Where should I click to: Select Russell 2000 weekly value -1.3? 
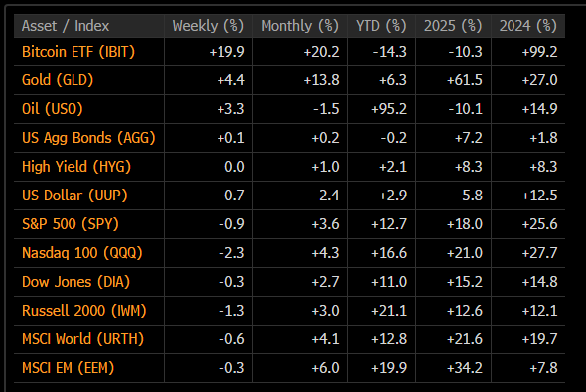231,311
